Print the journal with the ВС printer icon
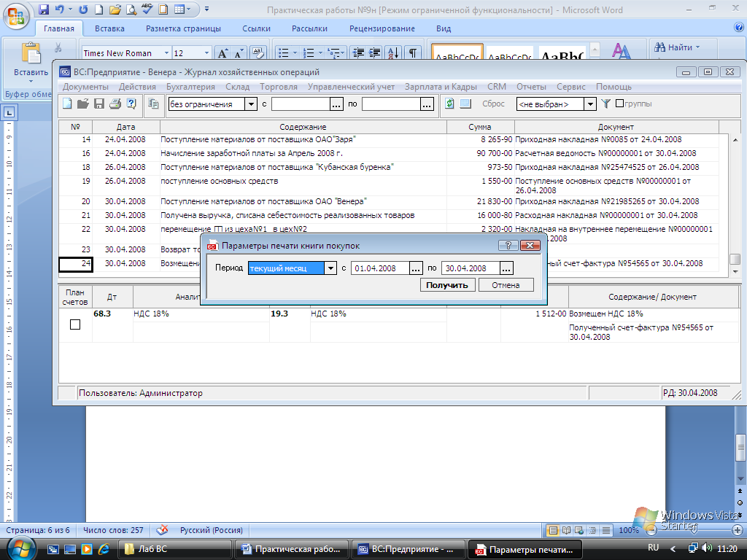 115,104
